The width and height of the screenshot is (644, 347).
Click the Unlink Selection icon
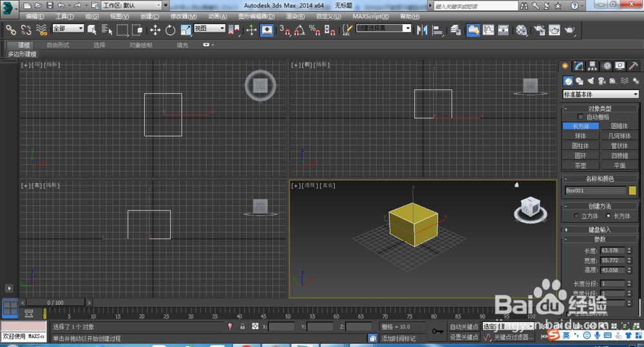click(26, 30)
